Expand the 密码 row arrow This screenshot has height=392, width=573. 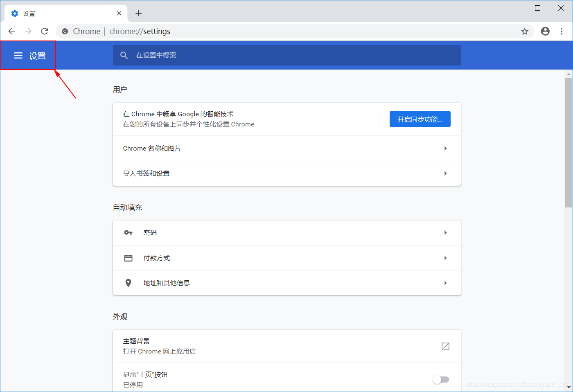pos(445,232)
